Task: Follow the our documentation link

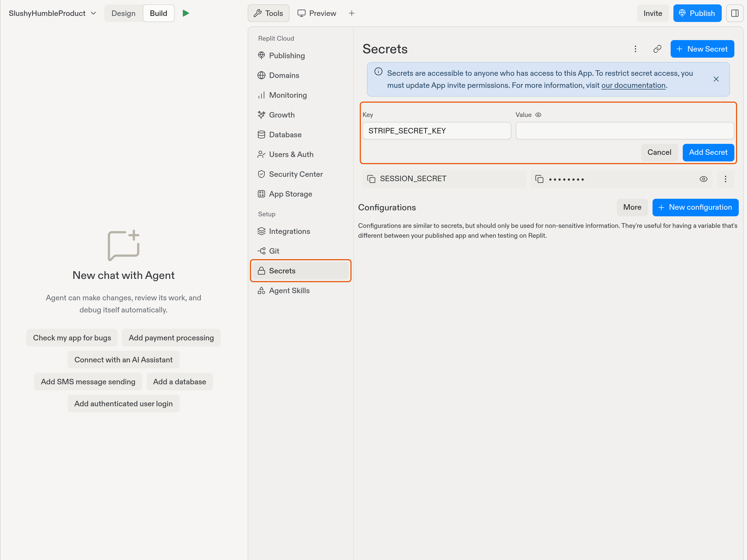Action: click(x=633, y=85)
